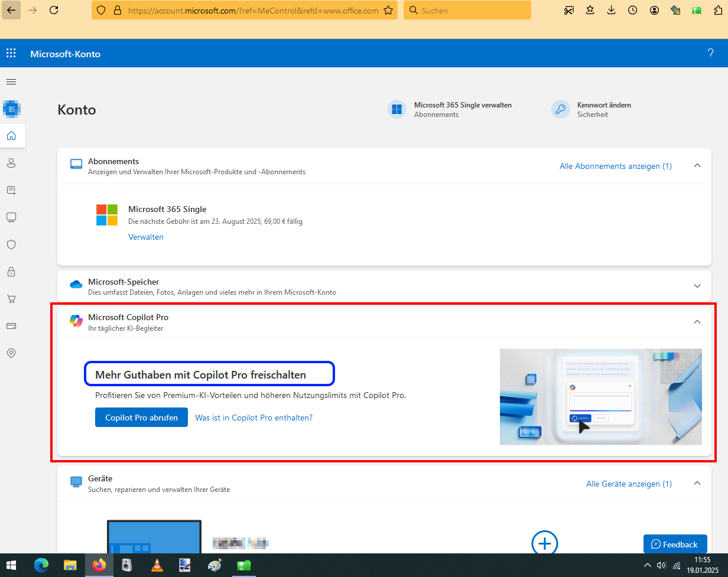Expand the Microsoft-Speicher section

coord(697,286)
